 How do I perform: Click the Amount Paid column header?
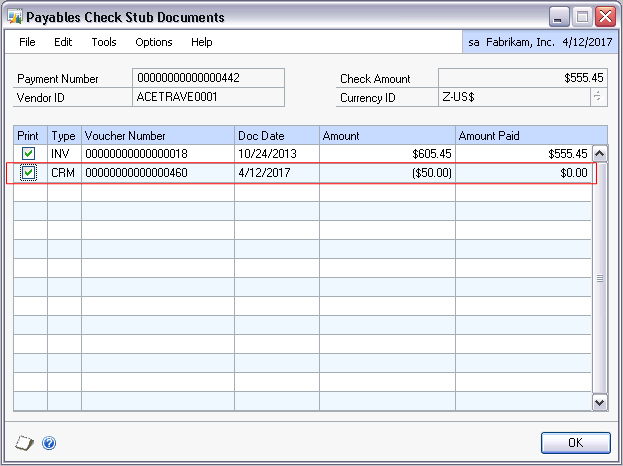pyautogui.click(x=523, y=135)
